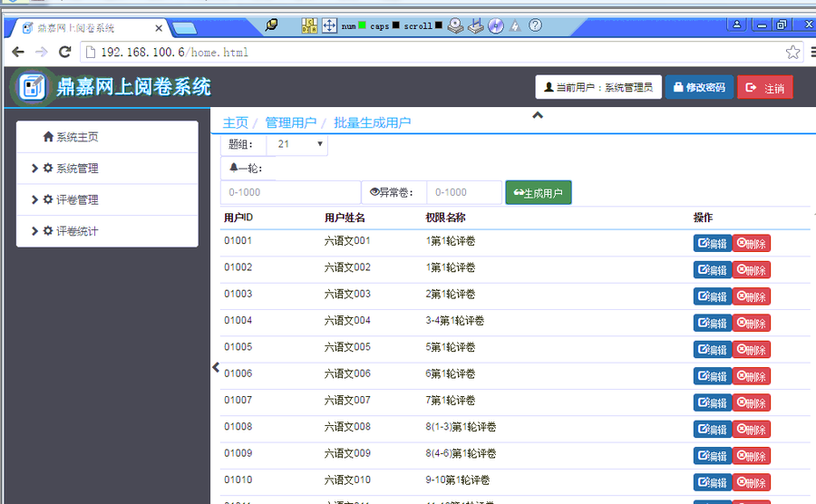This screenshot has height=504, width=816.
Task: Edit user 01004
Action: [713, 323]
